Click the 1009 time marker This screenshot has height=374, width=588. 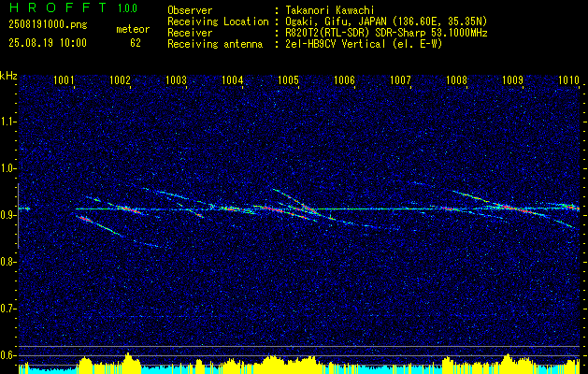point(512,79)
